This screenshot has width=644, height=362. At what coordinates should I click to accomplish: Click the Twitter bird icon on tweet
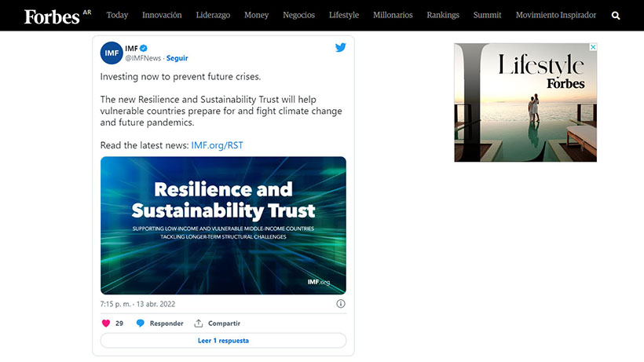click(x=341, y=48)
